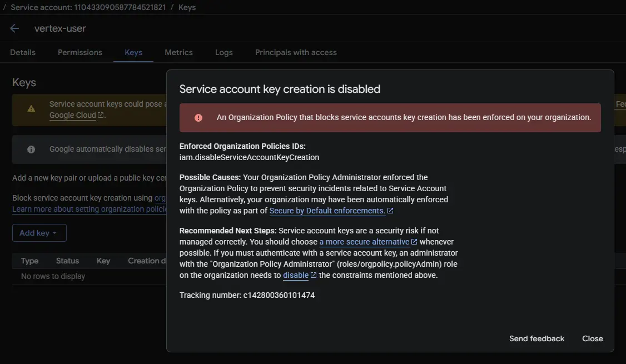Open the Principals with access tab
This screenshot has width=626, height=364.
(x=296, y=52)
